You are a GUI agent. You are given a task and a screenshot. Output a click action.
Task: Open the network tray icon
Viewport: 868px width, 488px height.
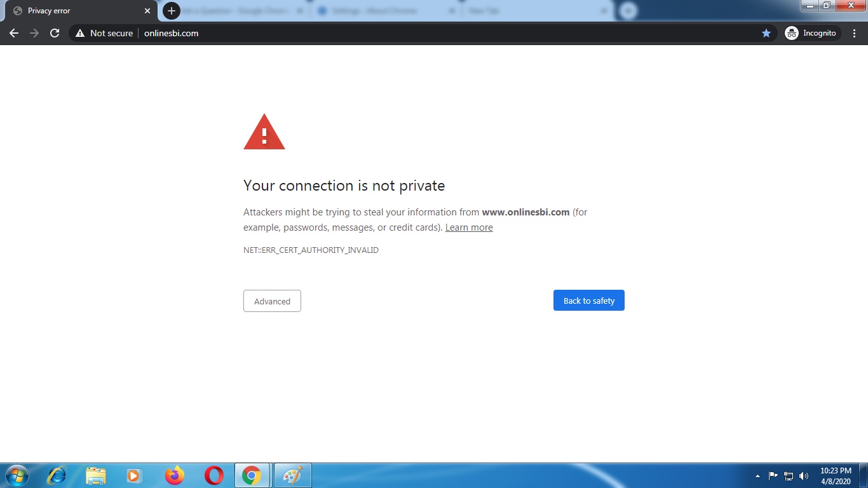tap(789, 476)
